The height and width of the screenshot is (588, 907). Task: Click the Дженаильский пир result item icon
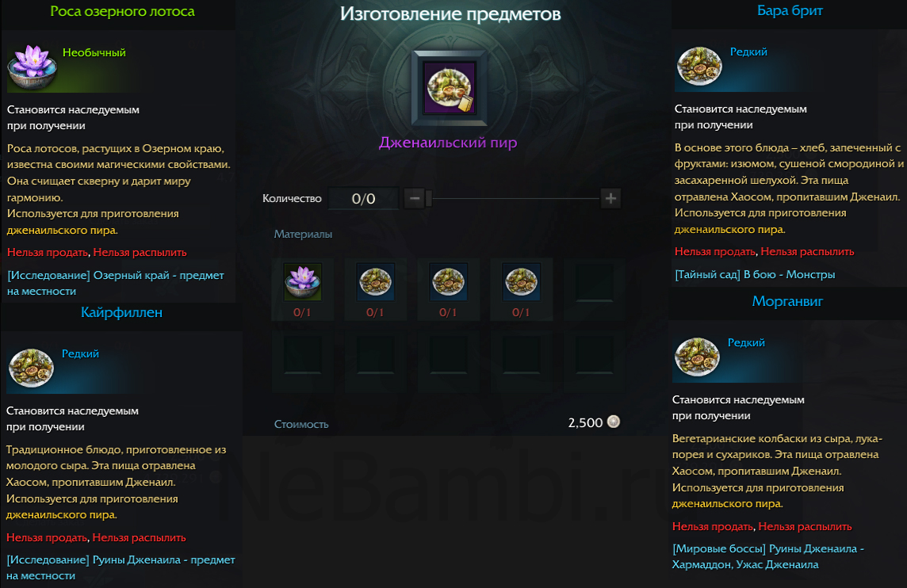(x=449, y=88)
